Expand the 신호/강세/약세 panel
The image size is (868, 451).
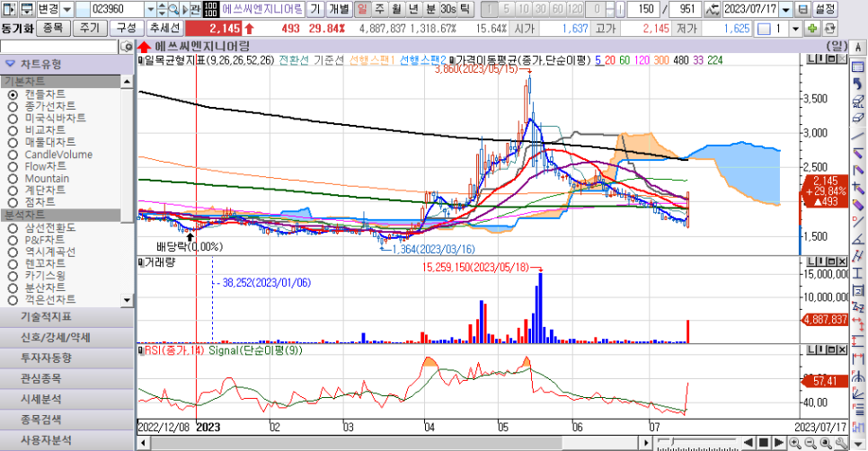67,338
